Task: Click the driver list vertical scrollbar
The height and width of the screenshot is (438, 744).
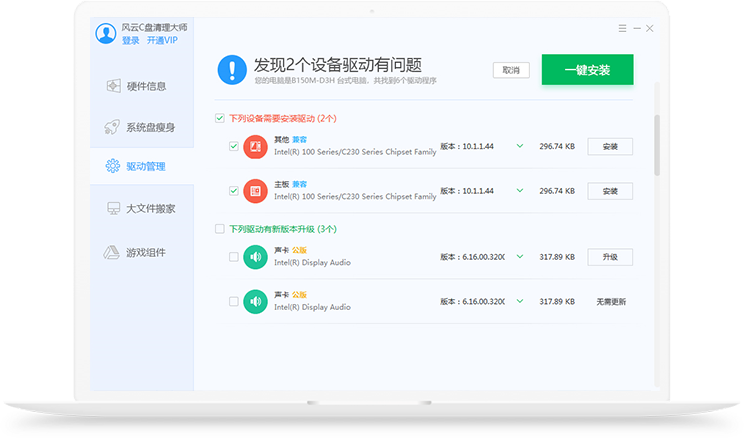Action: click(657, 140)
